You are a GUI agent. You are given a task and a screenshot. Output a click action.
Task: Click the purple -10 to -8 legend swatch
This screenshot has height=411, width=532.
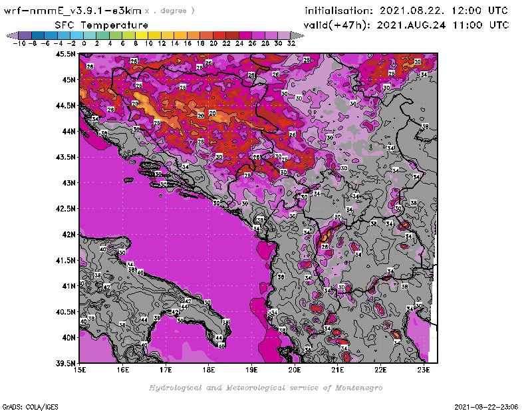(x=25, y=35)
